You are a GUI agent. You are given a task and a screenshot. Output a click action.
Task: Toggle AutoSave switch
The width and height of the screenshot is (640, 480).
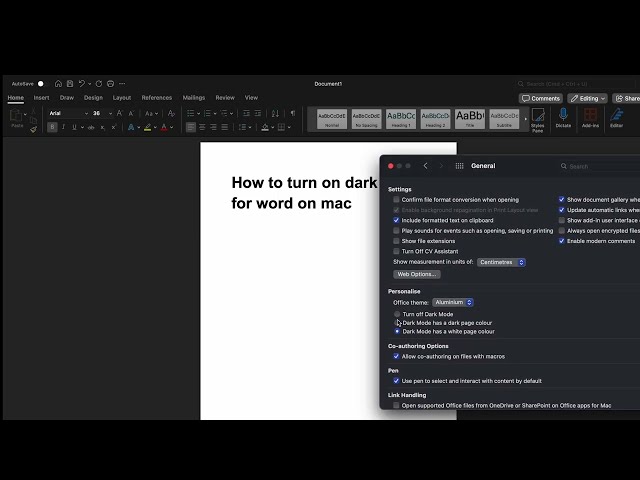41,84
